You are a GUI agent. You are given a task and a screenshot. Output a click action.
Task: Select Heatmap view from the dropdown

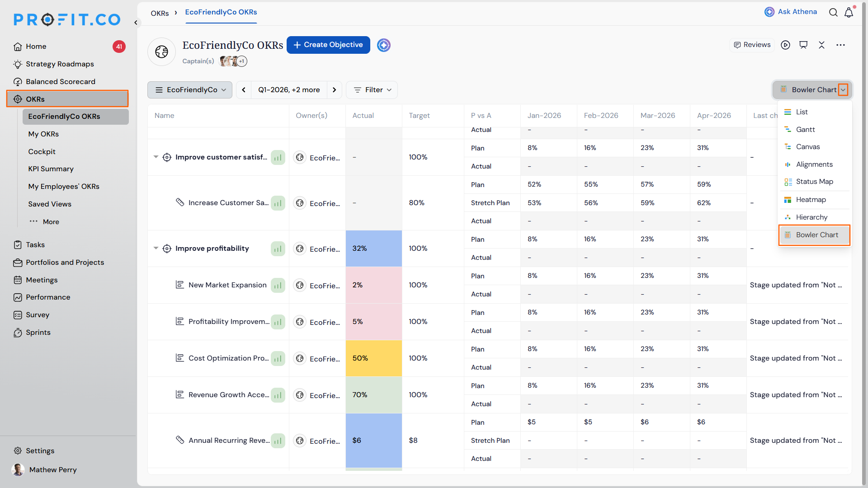click(x=815, y=200)
